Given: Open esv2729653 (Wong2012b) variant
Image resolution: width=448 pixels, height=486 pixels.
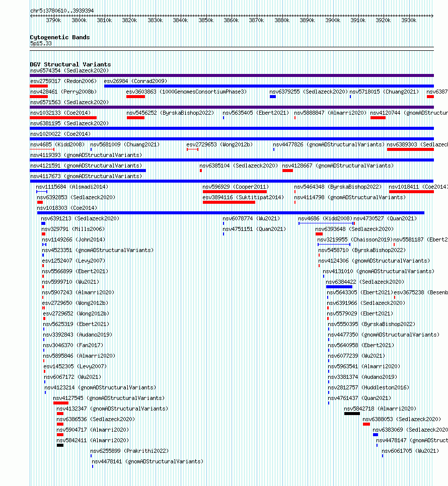Looking at the screenshot, I should pyautogui.click(x=219, y=144).
